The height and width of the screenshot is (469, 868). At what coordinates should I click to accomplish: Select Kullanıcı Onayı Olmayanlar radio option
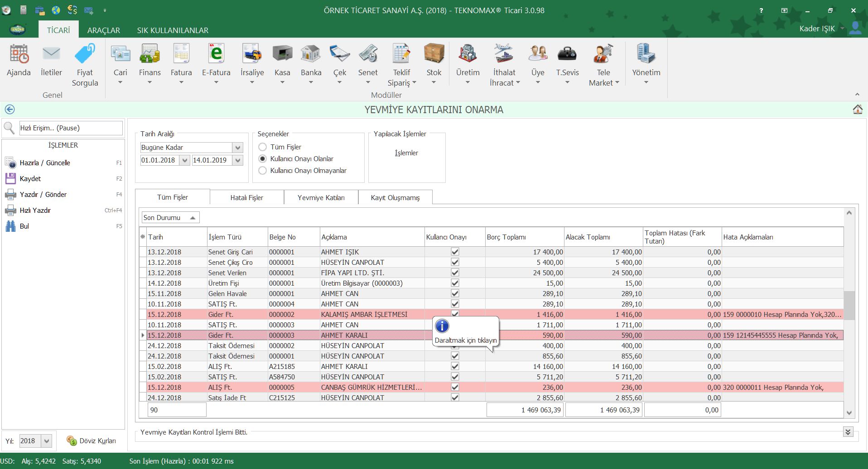pyautogui.click(x=262, y=171)
